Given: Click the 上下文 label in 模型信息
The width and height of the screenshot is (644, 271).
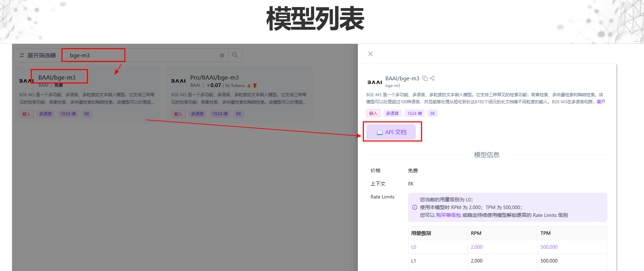Looking at the screenshot, I should (378, 184).
